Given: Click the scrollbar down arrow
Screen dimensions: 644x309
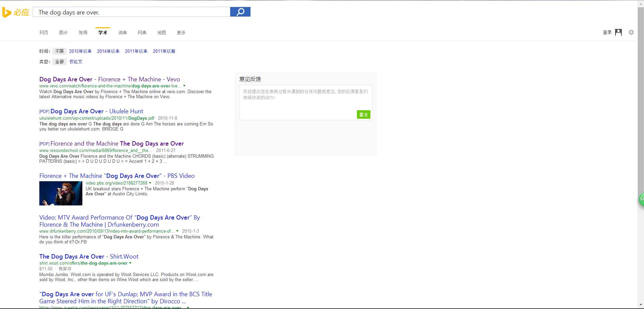Looking at the screenshot, I should 641,305.
